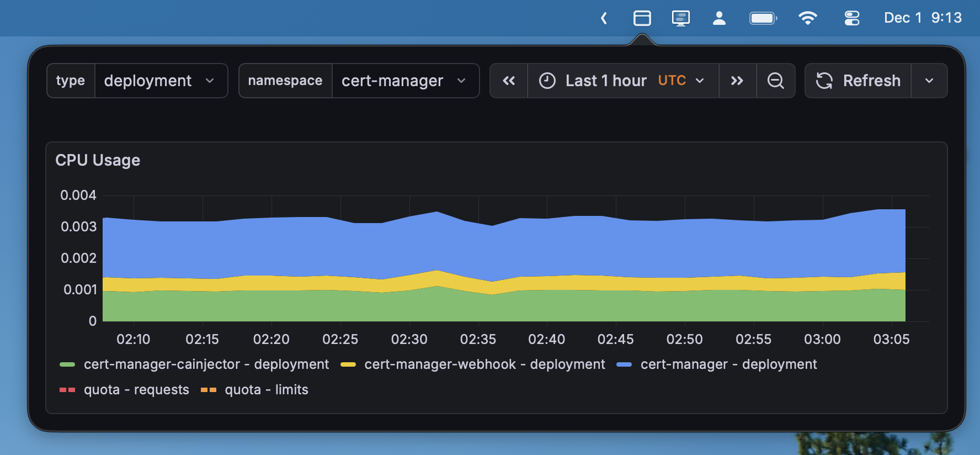Image resolution: width=980 pixels, height=455 pixels.
Task: Open the type deployment dropdown
Action: (161, 81)
